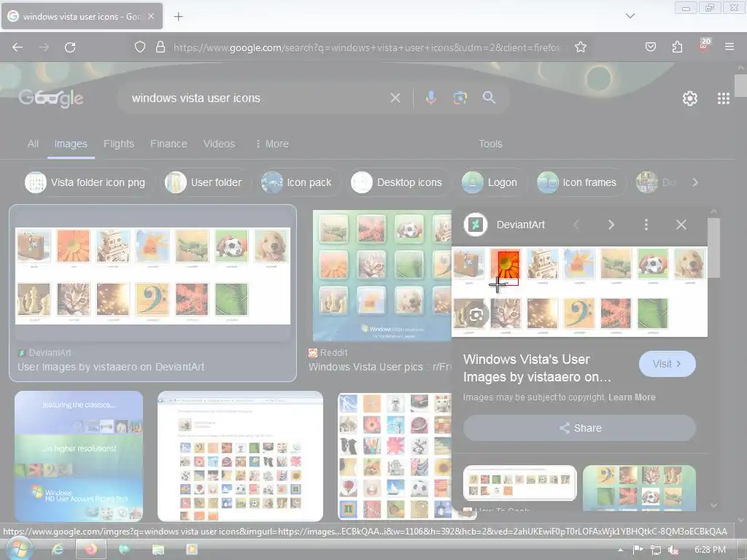Search by image with Google Lens
This screenshot has height=560, width=747.
(460, 98)
